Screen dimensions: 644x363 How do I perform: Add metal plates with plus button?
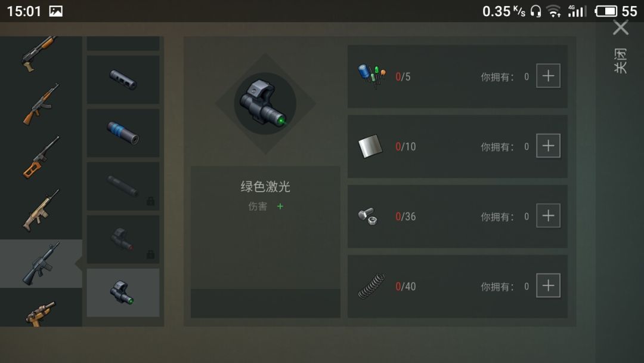coord(549,146)
